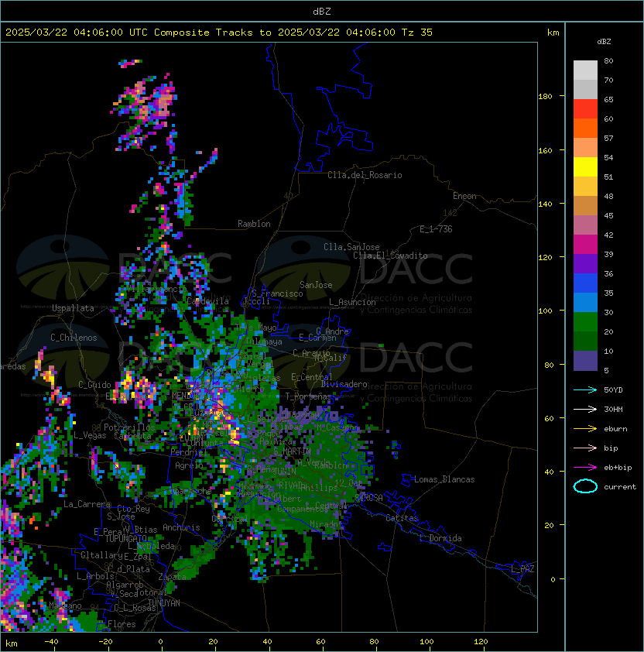Click the 'L_Dormida' map label
Viewport: 644px width, 652px height.
[440, 538]
